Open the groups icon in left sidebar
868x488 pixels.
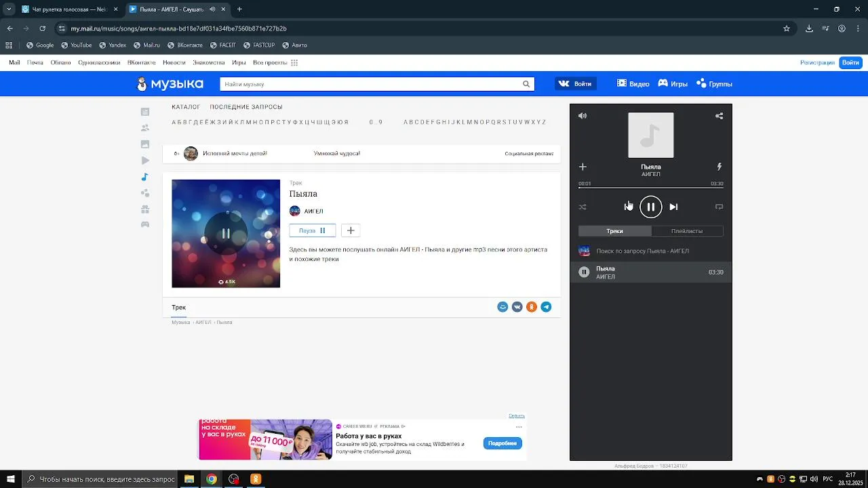[x=145, y=193]
